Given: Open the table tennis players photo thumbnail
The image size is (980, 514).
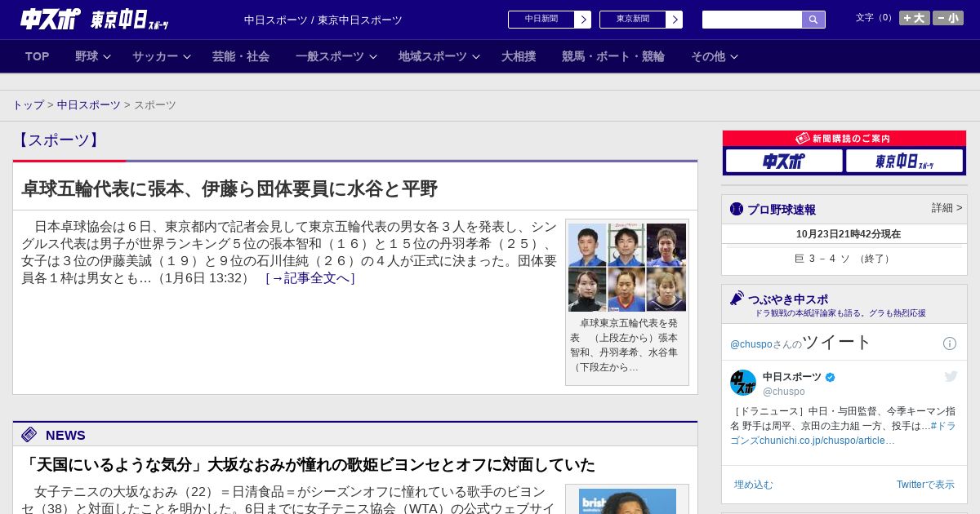Looking at the screenshot, I should pos(627,268).
